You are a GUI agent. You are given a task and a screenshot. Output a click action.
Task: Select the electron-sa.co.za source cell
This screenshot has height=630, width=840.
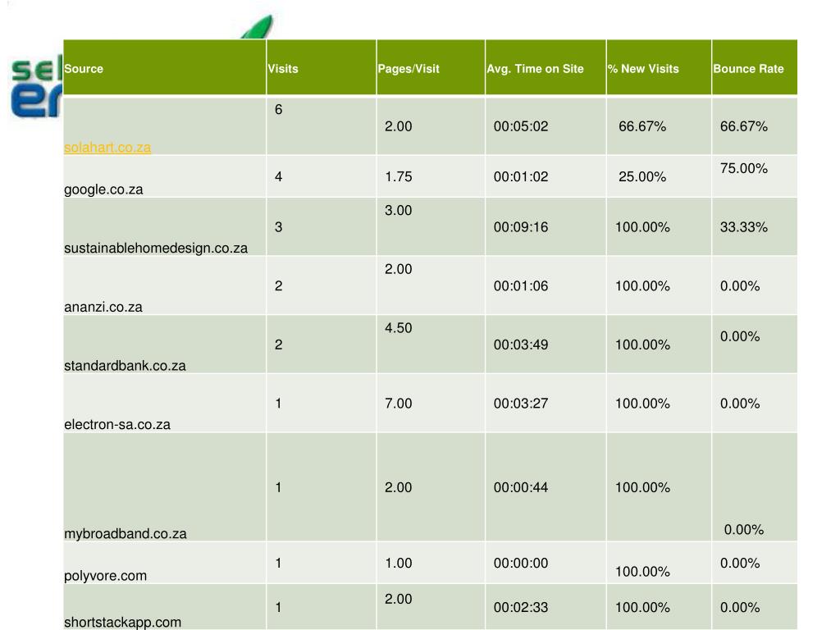pyautogui.click(x=164, y=404)
